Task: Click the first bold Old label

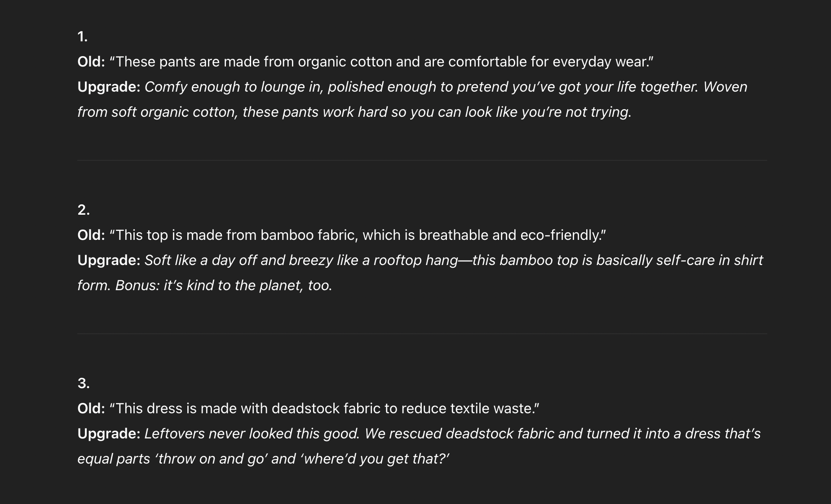Action: (x=91, y=62)
